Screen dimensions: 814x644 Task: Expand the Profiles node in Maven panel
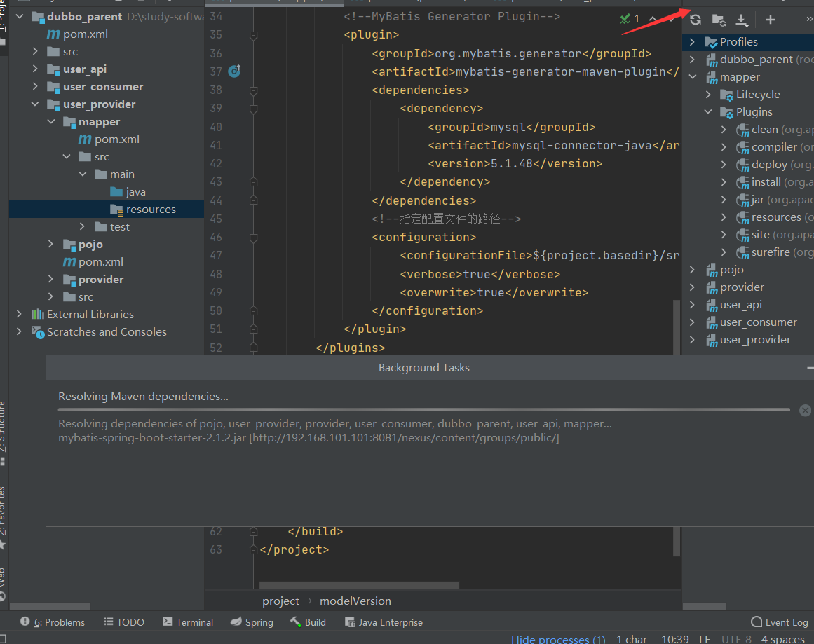coord(692,42)
